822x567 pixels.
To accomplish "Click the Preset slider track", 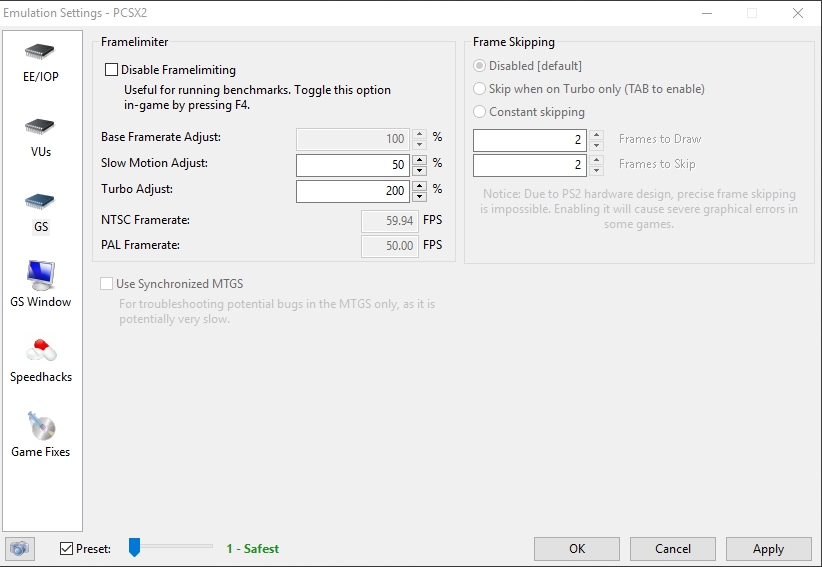I will click(171, 546).
